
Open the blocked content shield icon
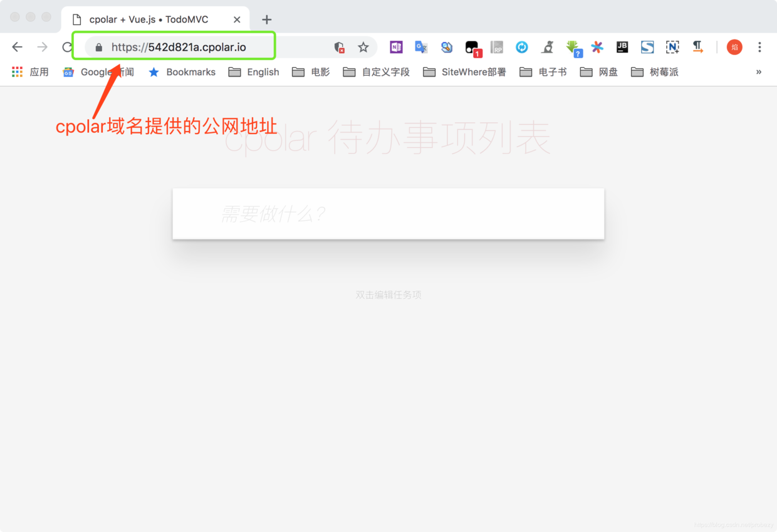click(x=339, y=47)
